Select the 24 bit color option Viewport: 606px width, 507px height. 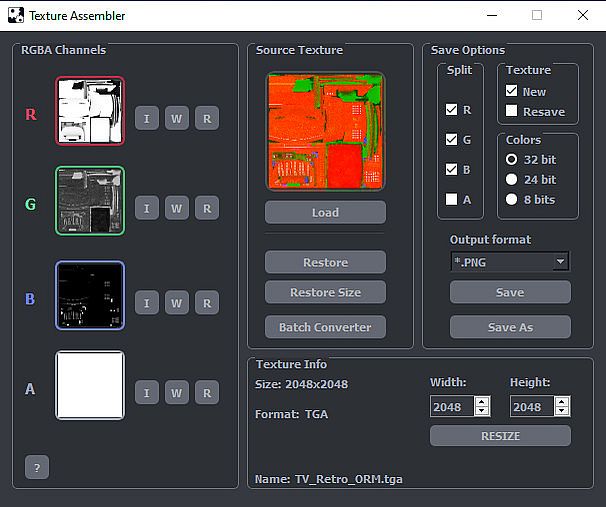point(512,179)
